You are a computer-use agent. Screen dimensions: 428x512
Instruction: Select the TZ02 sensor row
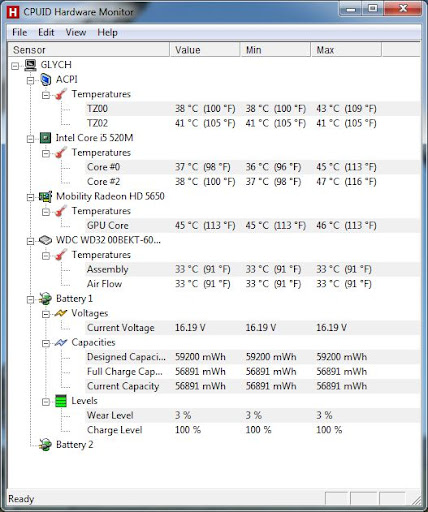pyautogui.click(x=252, y=123)
